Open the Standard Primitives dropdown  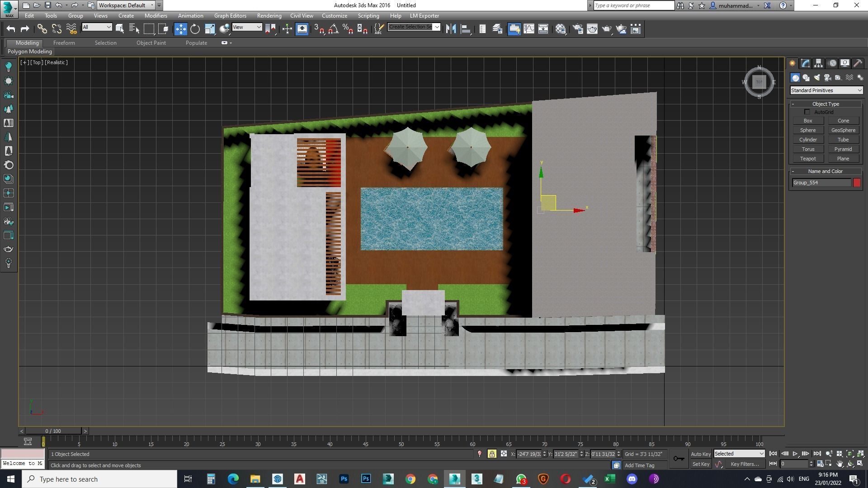pyautogui.click(x=826, y=90)
